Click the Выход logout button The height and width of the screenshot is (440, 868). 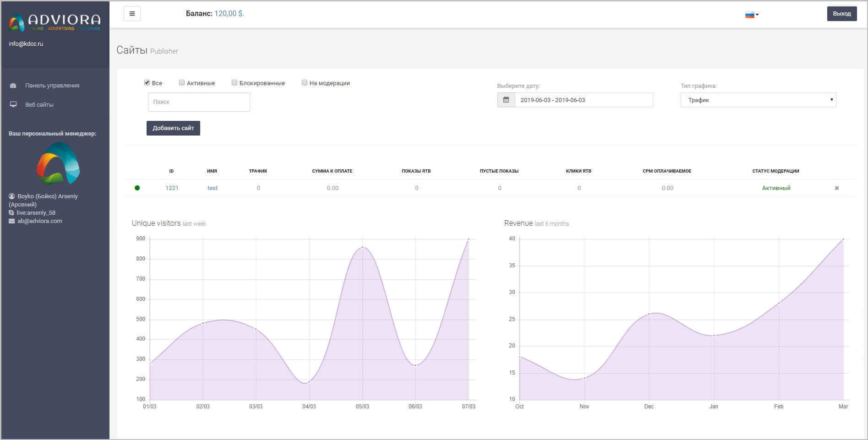pos(842,14)
